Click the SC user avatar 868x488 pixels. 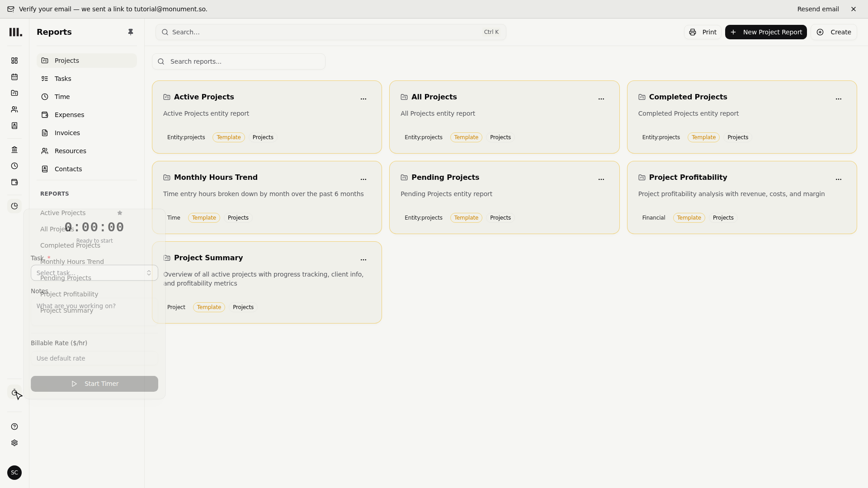[x=14, y=473]
